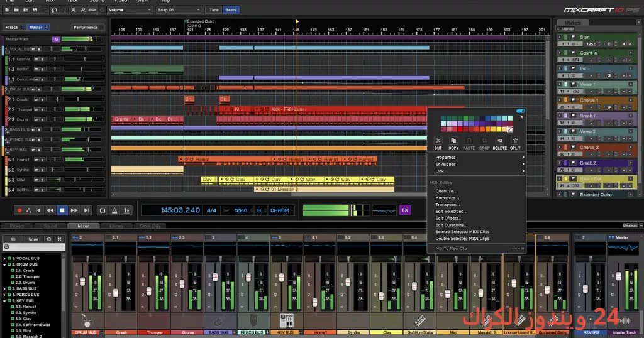Click the New Project icon in toolbar

[x=7, y=10]
